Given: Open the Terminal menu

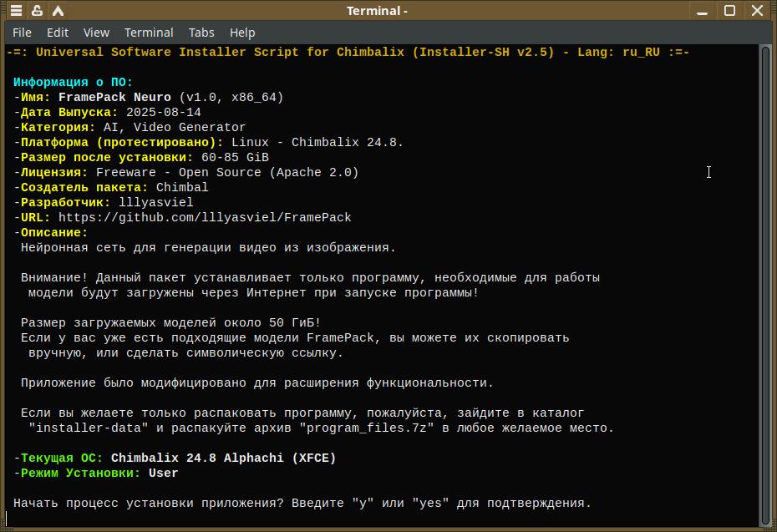Looking at the screenshot, I should click(x=149, y=33).
